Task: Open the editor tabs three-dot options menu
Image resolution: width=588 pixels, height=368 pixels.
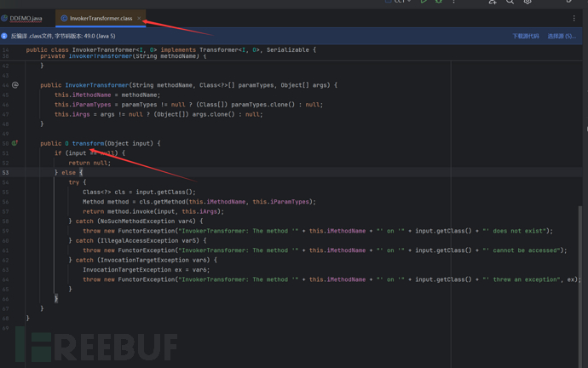Action: [x=574, y=18]
